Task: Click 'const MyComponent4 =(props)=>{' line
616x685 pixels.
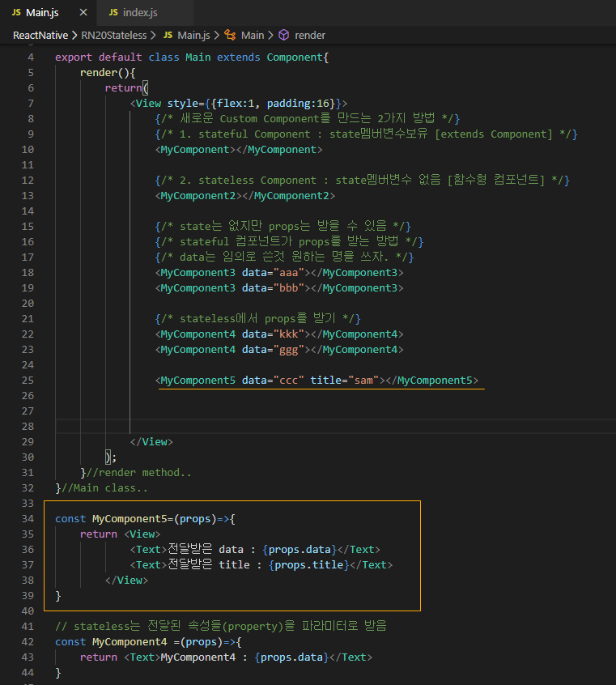Action: [x=148, y=642]
